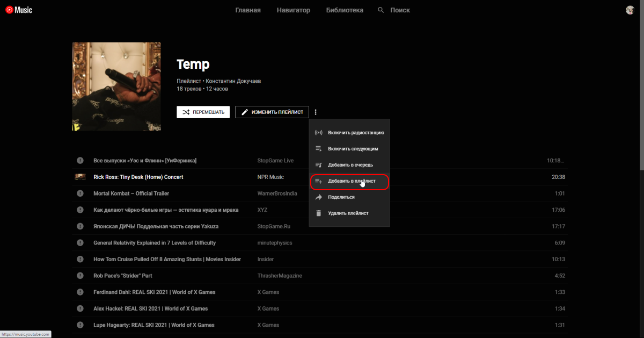Open the YouTube Music logo home link

19,10
